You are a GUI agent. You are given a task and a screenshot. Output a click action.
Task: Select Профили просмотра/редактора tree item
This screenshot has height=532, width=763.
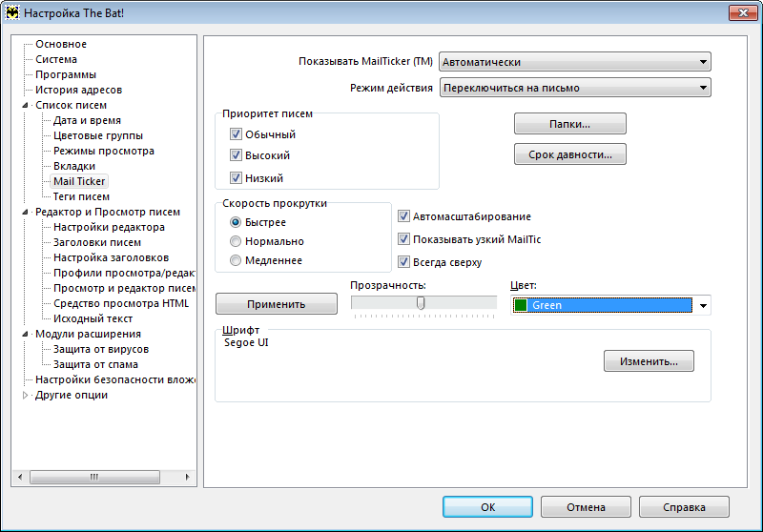point(124,273)
